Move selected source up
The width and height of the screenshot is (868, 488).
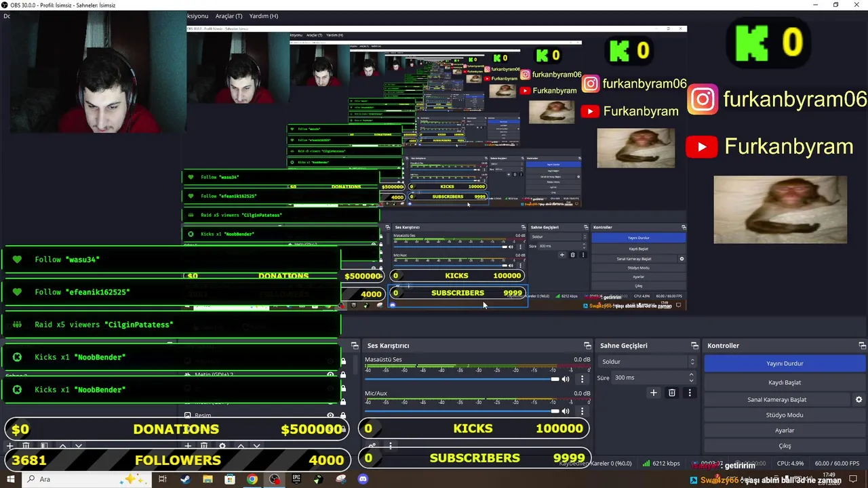click(240, 446)
